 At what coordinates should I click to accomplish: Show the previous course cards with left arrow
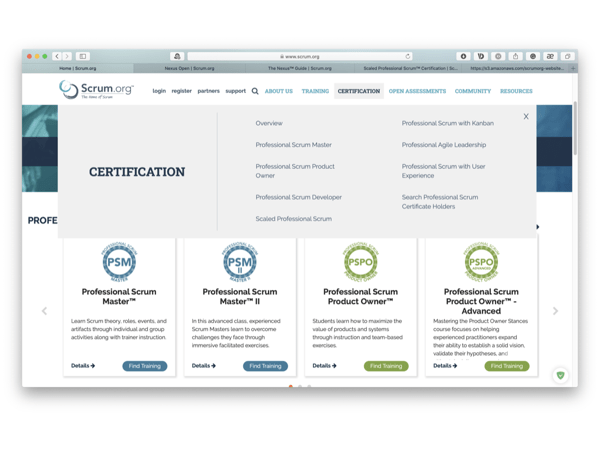pos(44,311)
